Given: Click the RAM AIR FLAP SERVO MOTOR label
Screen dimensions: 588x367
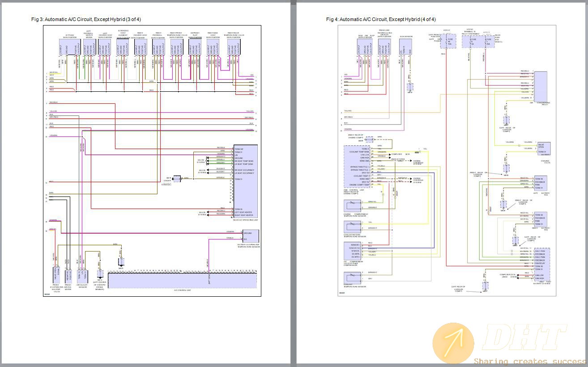Looking at the screenshot, I should point(366,36).
